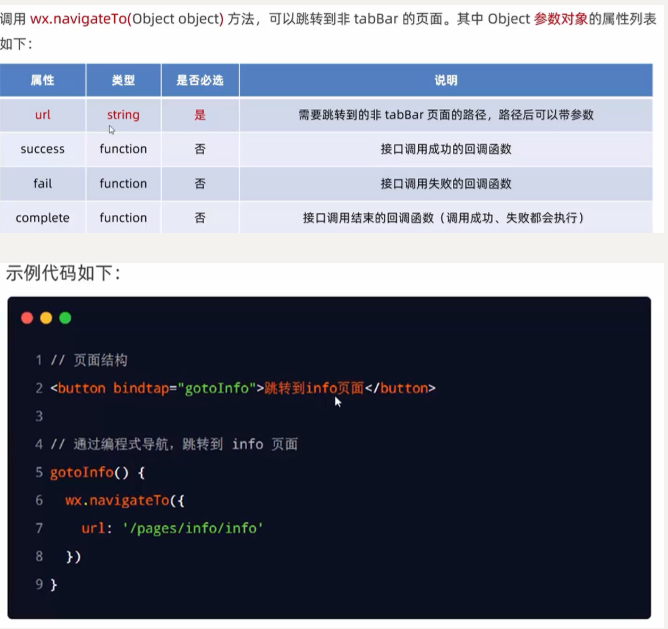Click function type in fail row

[123, 183]
